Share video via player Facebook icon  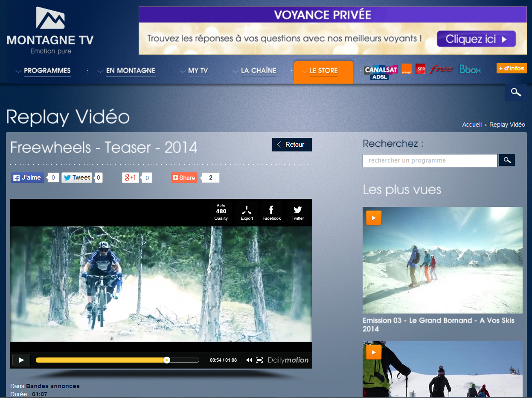[x=271, y=212]
